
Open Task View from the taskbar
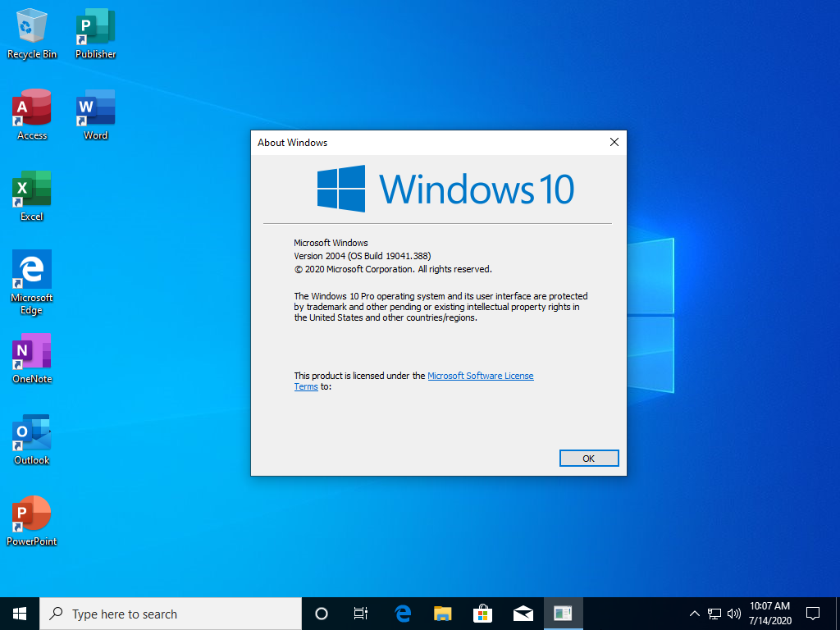point(361,614)
